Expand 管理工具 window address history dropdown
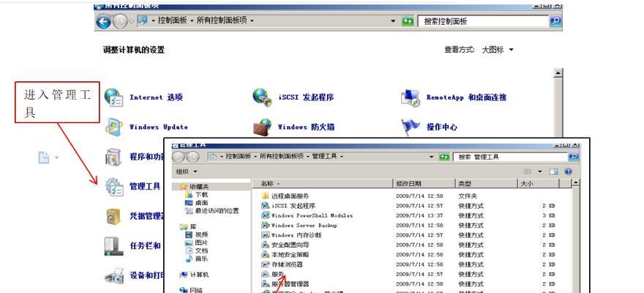 pos(431,157)
